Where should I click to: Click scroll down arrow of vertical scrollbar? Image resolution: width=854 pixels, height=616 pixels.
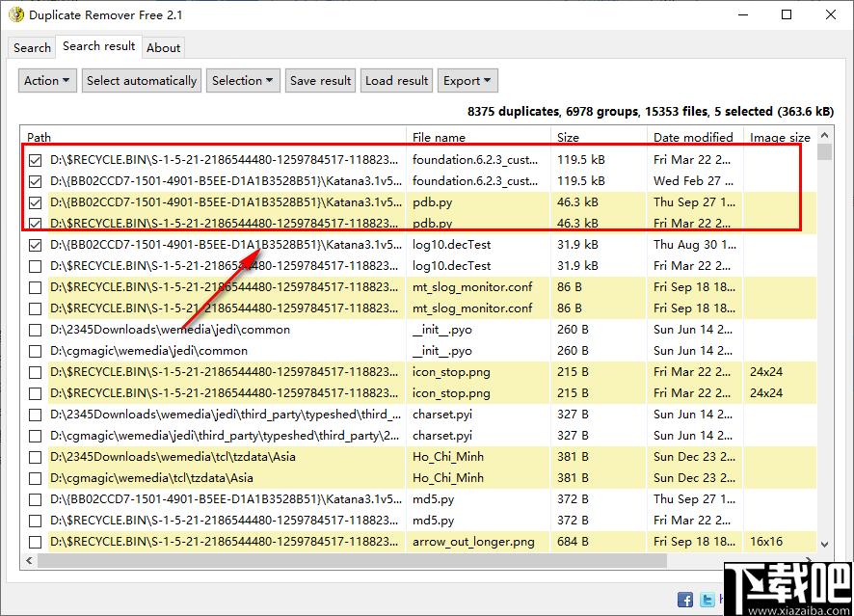coord(824,544)
